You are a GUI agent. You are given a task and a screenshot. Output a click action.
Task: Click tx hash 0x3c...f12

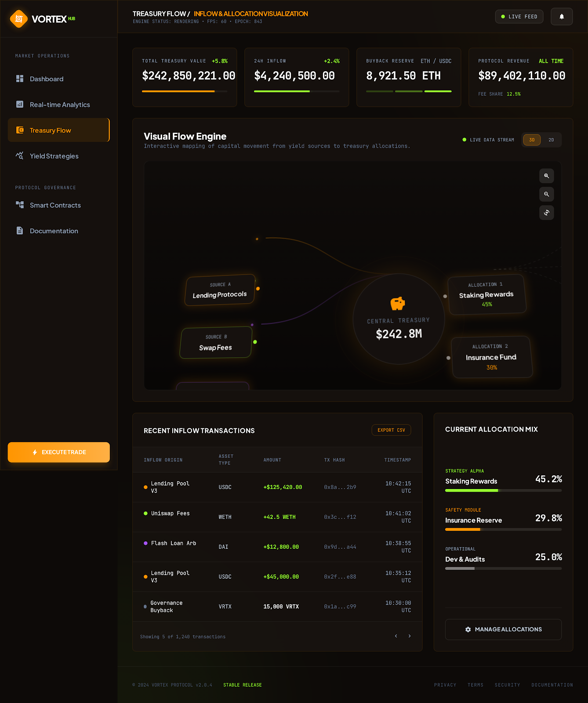tap(340, 517)
